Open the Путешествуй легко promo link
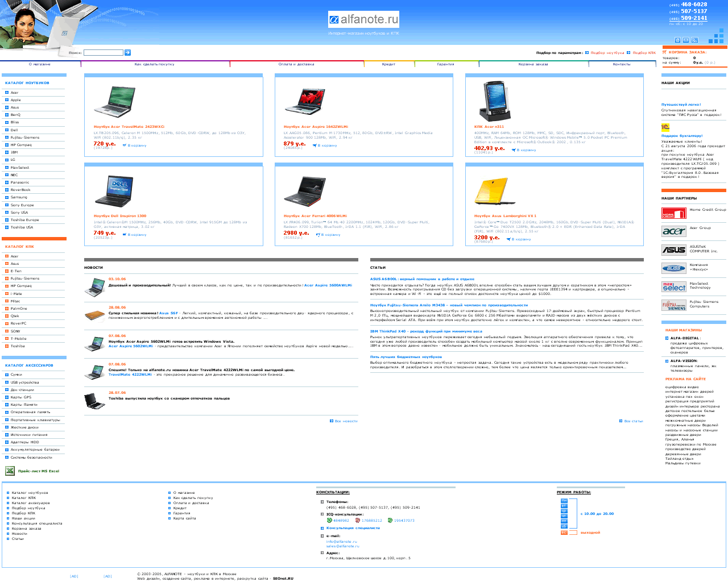728x582 pixels. [681, 105]
